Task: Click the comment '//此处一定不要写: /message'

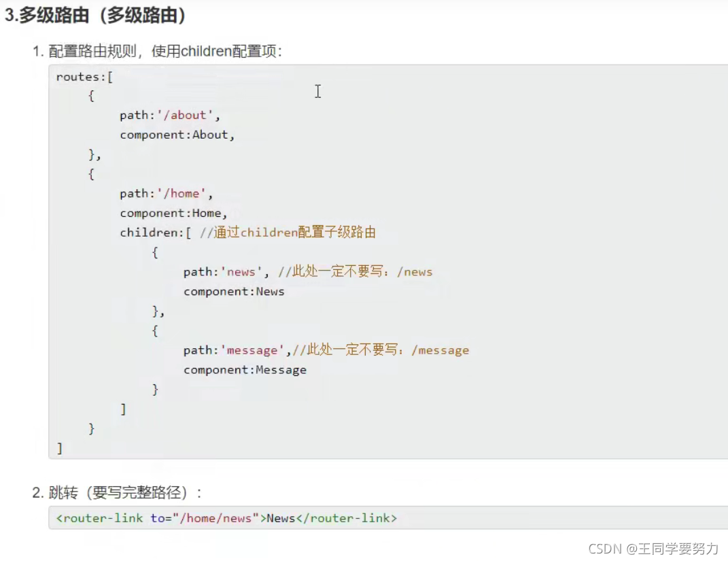Action: point(381,350)
